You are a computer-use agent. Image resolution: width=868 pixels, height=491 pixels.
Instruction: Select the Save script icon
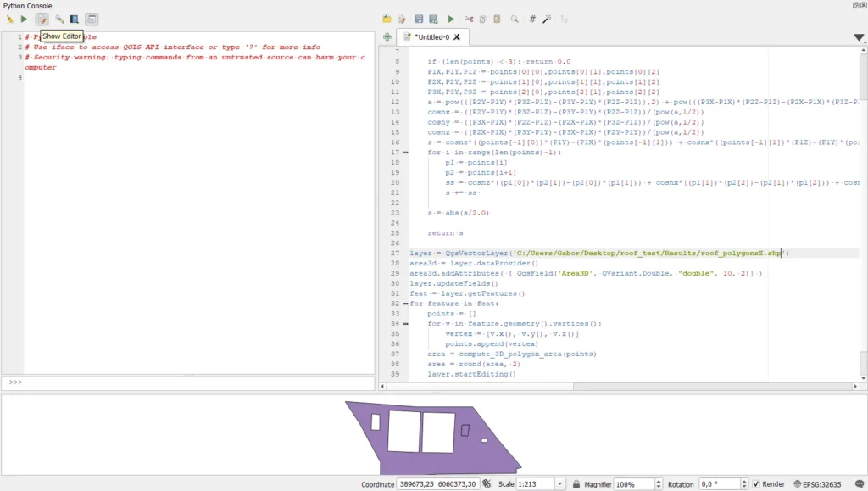[x=419, y=19]
